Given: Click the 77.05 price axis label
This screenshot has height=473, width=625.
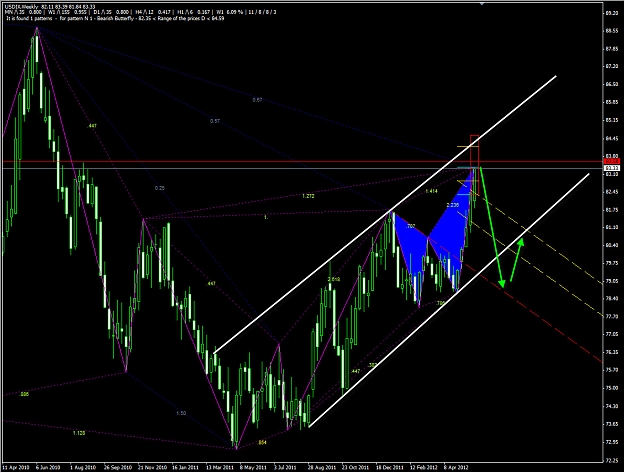Looking at the screenshot, I should (611, 334).
